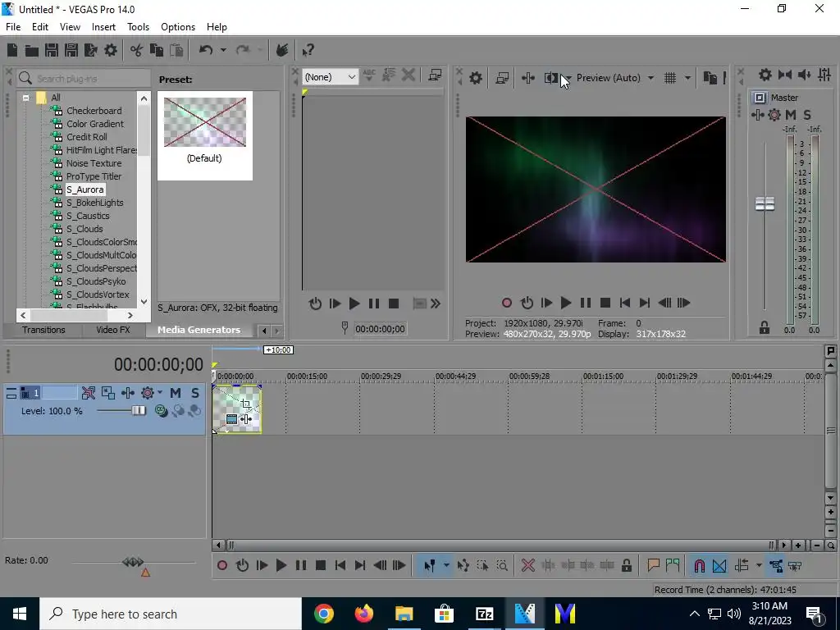Viewport: 840px width, 630px height.
Task: Stop playback in the timeline transport bar
Action: point(321,566)
